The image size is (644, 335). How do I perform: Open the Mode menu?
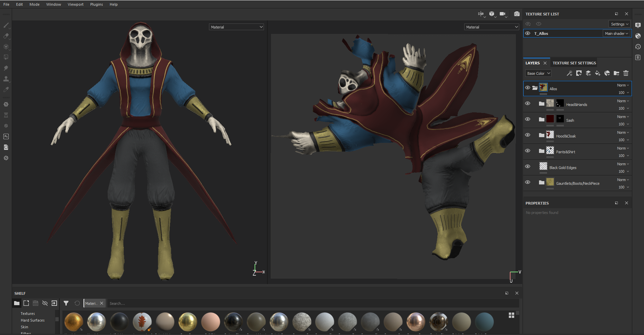[x=35, y=4]
